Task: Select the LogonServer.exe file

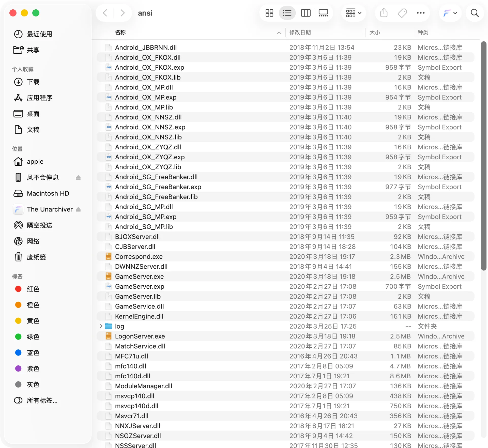Action: coord(285,336)
